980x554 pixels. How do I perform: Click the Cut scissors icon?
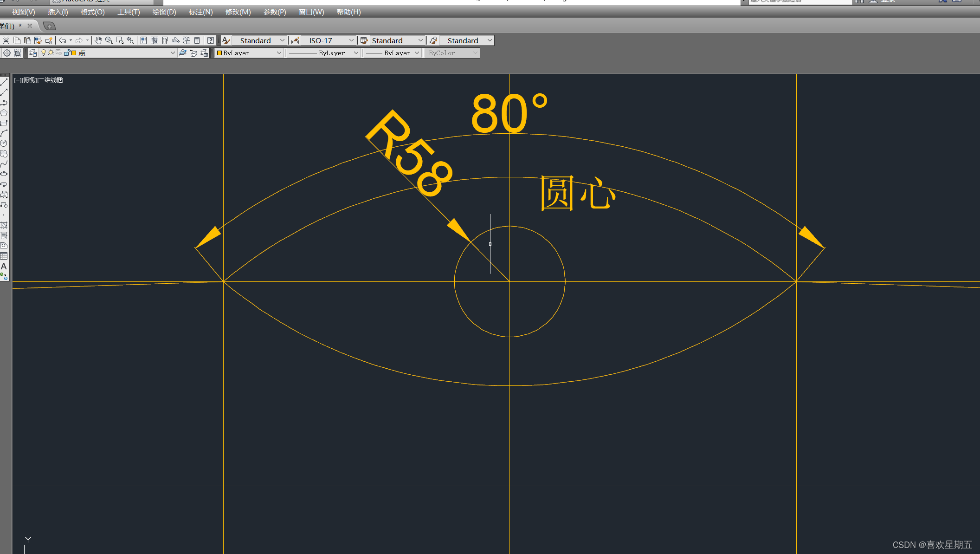click(x=6, y=41)
